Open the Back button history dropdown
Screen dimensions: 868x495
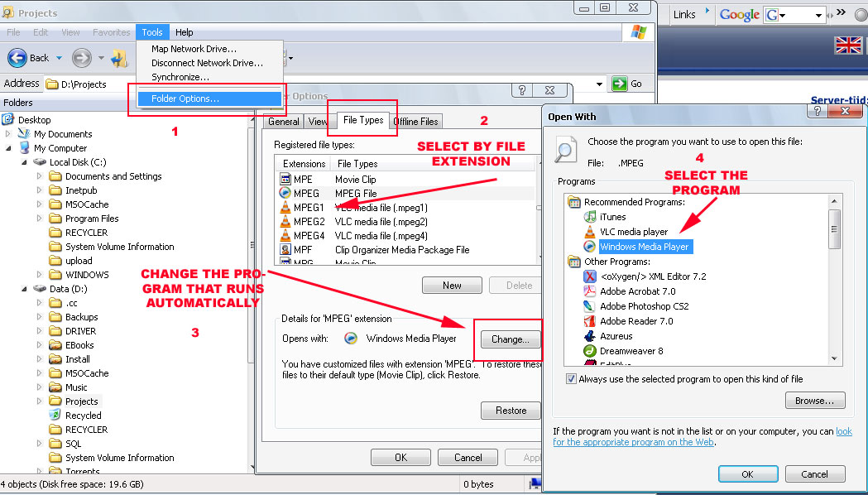59,58
